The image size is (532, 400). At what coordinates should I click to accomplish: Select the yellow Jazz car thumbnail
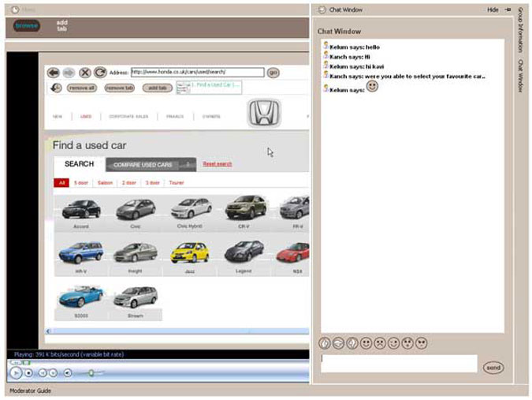tap(189, 253)
